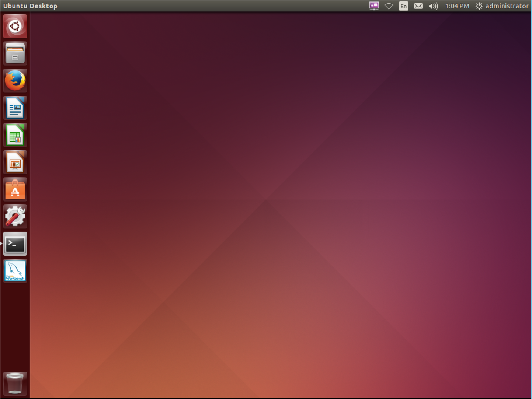Image resolution: width=532 pixels, height=399 pixels.
Task: Click the Ubuntu Desktop menu bar label
Action: (30, 6)
